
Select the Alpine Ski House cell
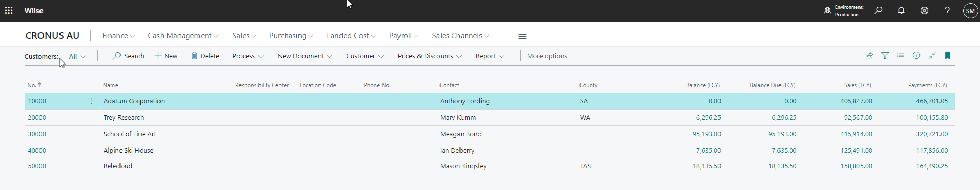click(128, 151)
